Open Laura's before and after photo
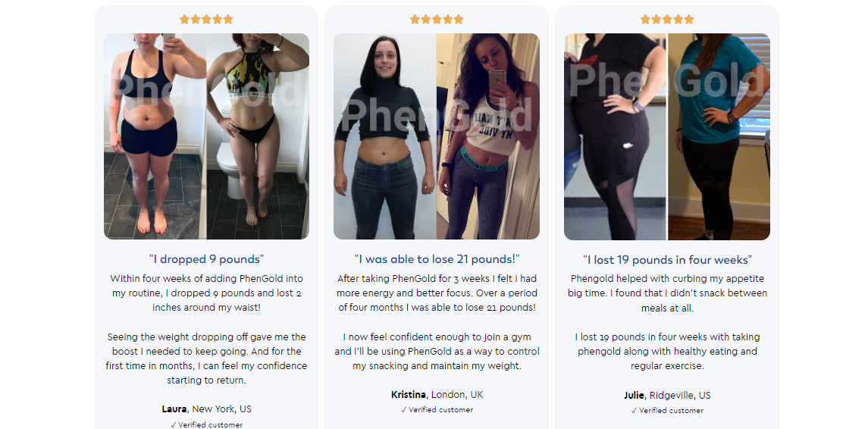This screenshot has width=868, height=429. tap(206, 136)
